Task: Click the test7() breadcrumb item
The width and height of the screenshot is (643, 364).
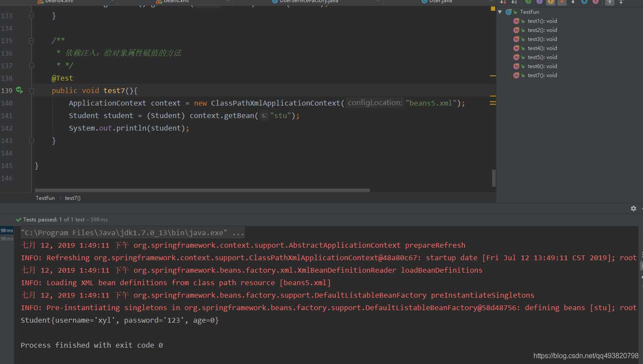Action: pos(72,198)
